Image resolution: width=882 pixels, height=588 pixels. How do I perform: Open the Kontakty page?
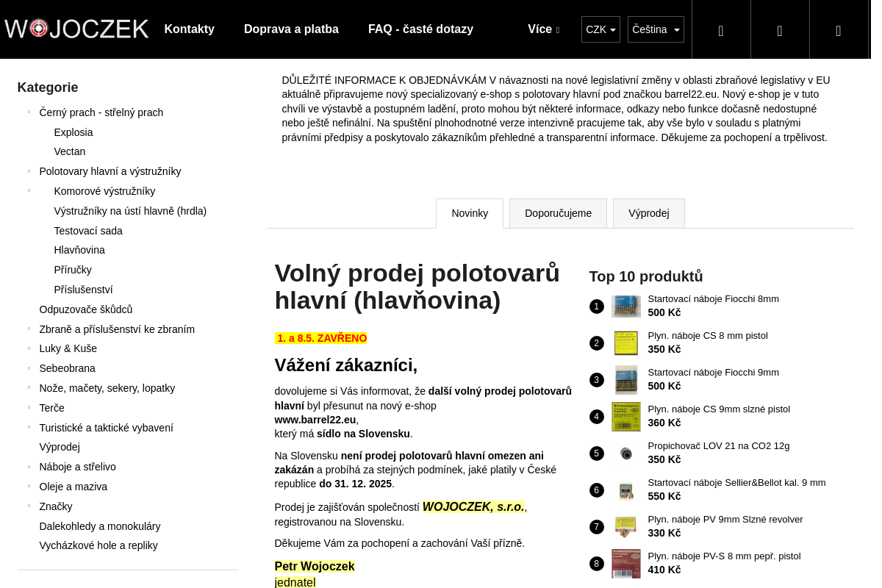pos(189,29)
